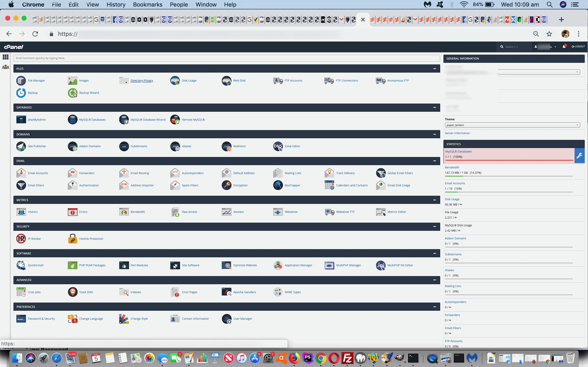Open the Theme paper_lantern dropdown
588x367 pixels.
click(x=512, y=125)
